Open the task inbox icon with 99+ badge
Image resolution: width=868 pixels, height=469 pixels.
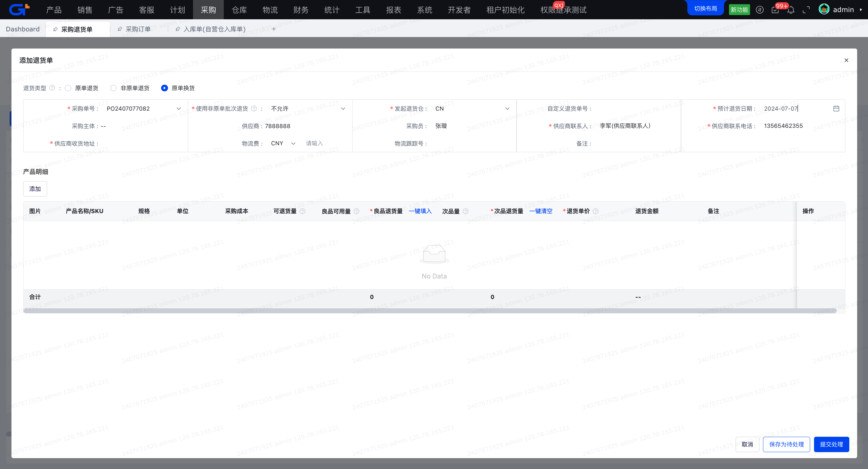(775, 10)
